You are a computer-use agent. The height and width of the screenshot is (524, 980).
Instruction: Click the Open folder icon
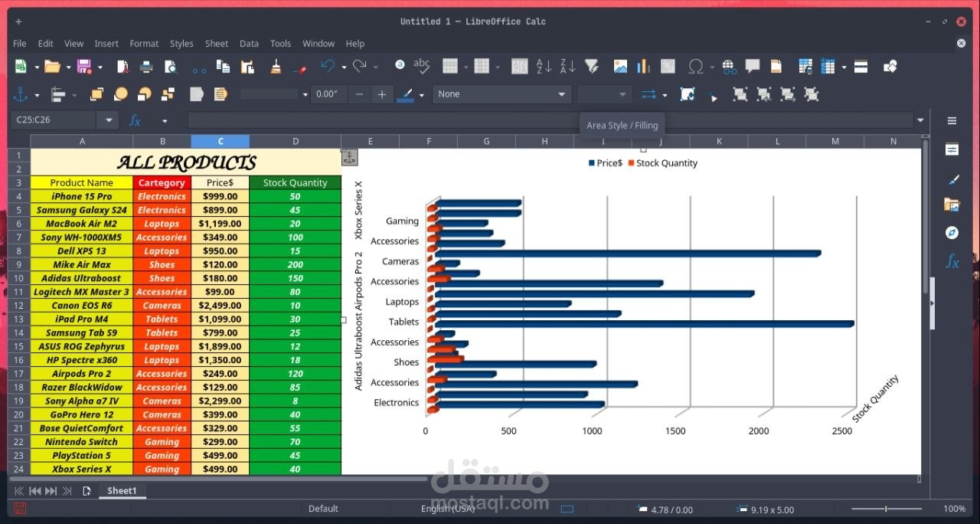click(x=51, y=67)
